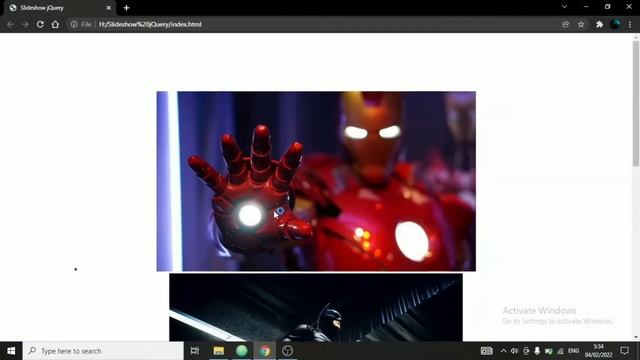
Task: Go back to the previous page
Action: [10, 24]
